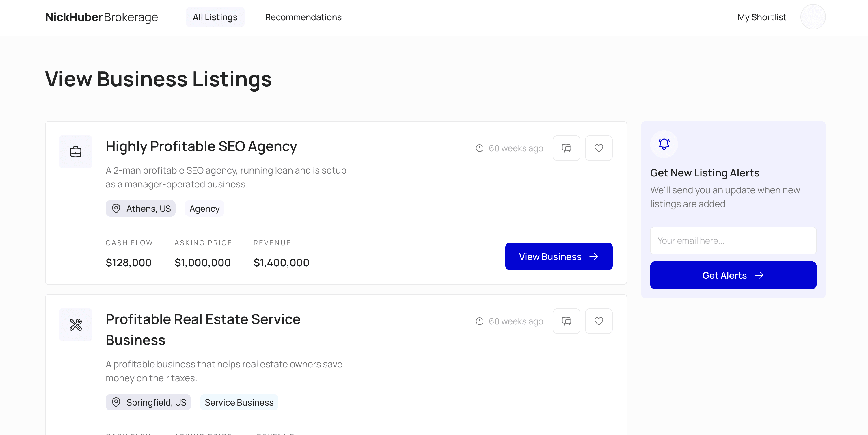Click the $128,000 cash flow value
This screenshot has height=435, width=868.
tap(128, 263)
